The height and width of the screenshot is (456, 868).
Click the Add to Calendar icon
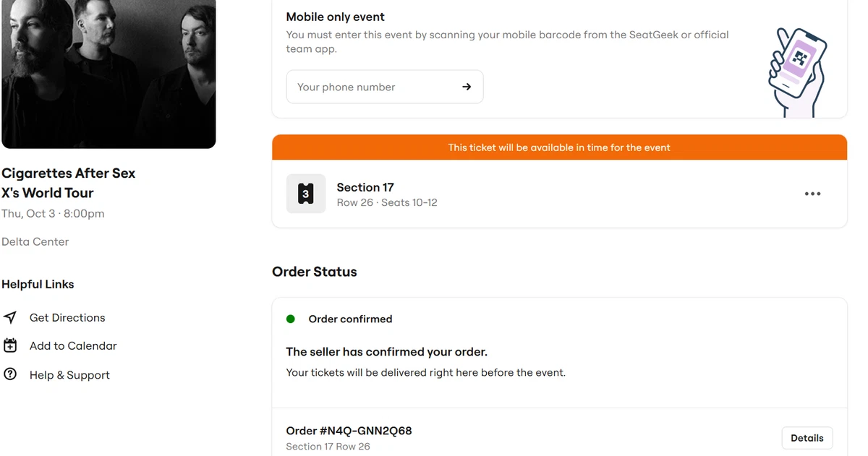coord(10,345)
